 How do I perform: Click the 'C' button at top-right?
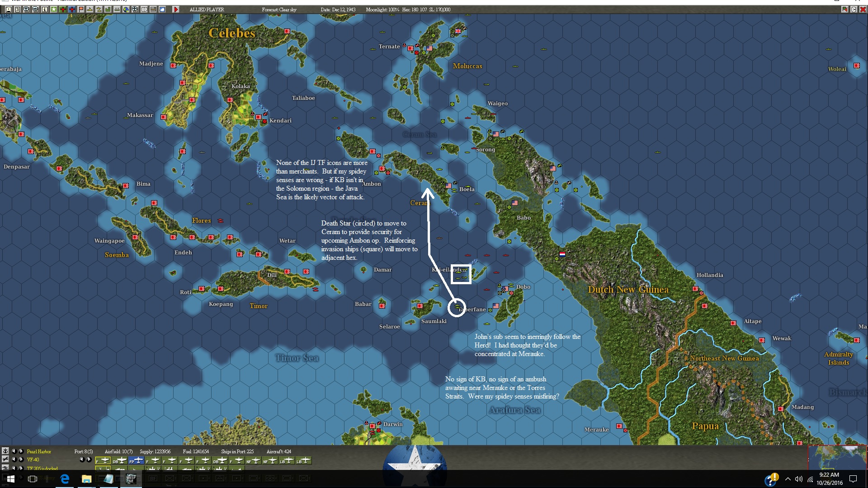[x=854, y=9]
